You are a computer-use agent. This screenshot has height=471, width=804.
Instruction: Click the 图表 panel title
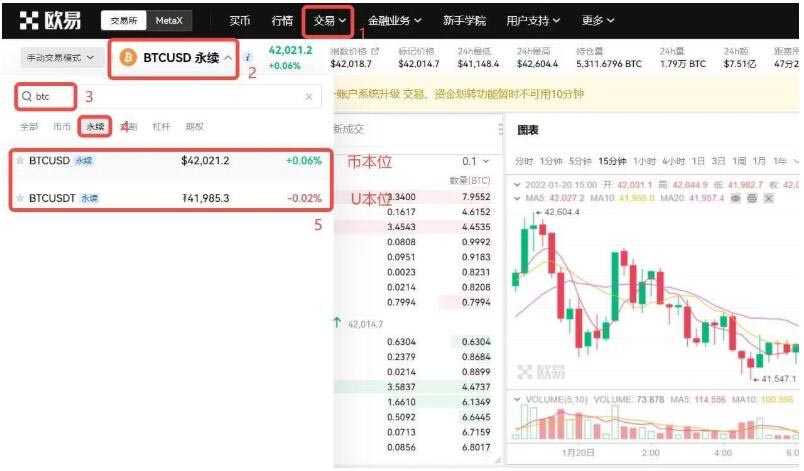tap(528, 130)
